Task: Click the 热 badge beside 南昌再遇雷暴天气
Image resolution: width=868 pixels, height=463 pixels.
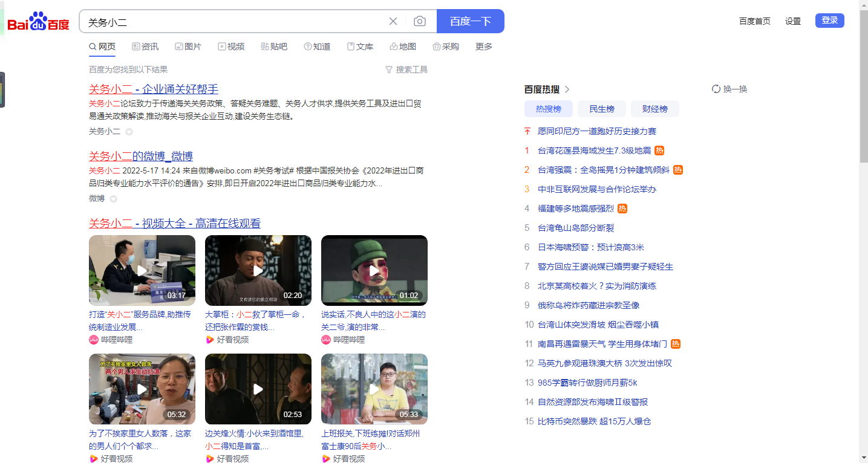Action: coord(676,344)
